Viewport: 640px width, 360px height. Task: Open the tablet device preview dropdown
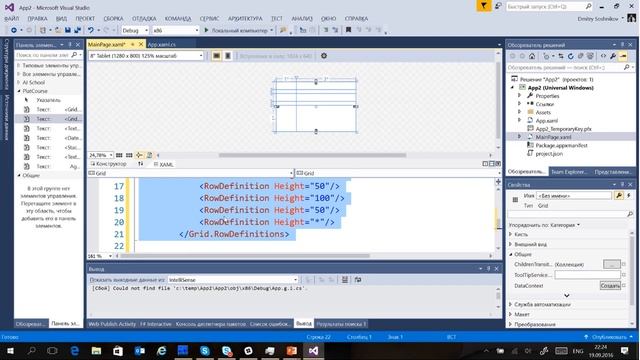[x=146, y=56]
